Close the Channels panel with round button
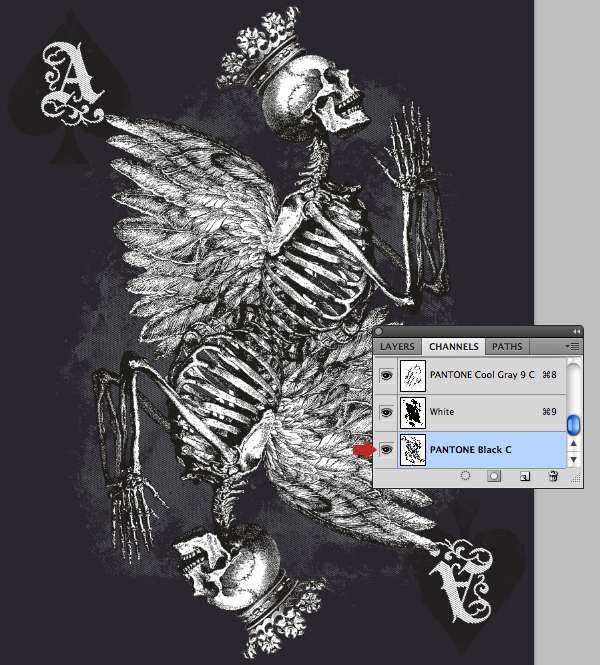This screenshot has width=600, height=665. (379, 332)
